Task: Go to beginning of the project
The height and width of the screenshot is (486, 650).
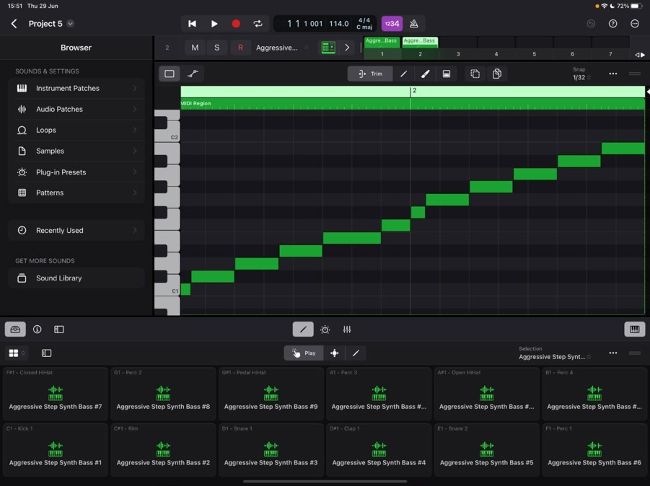Action: (192, 23)
